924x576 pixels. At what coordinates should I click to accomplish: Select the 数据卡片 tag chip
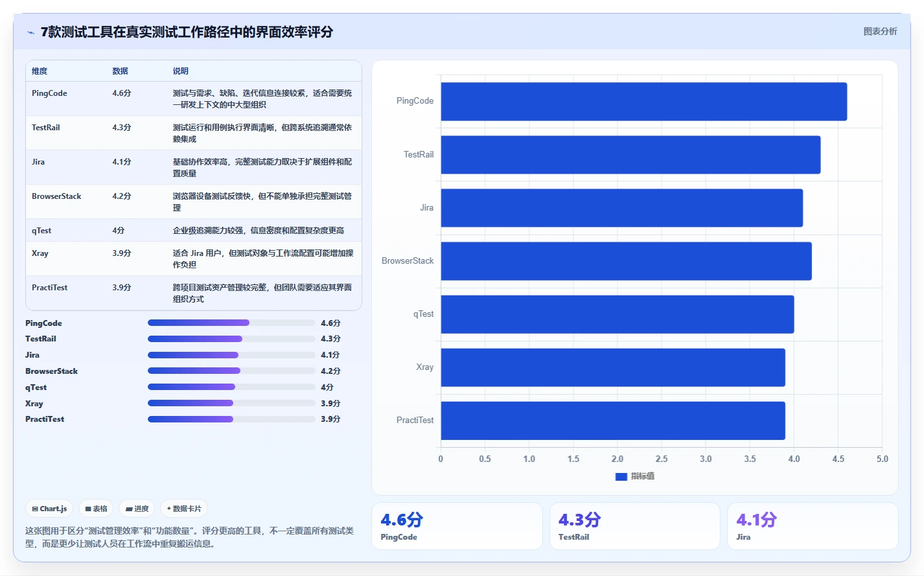coord(184,509)
